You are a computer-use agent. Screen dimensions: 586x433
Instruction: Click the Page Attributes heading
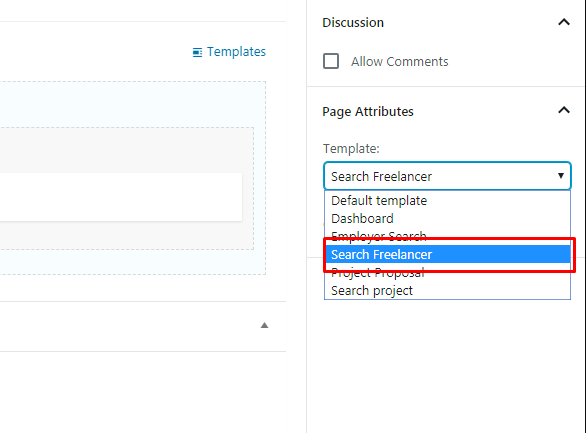pos(368,111)
